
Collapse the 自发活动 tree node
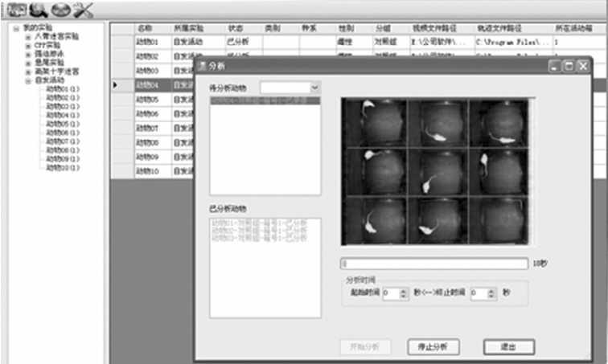[28, 81]
